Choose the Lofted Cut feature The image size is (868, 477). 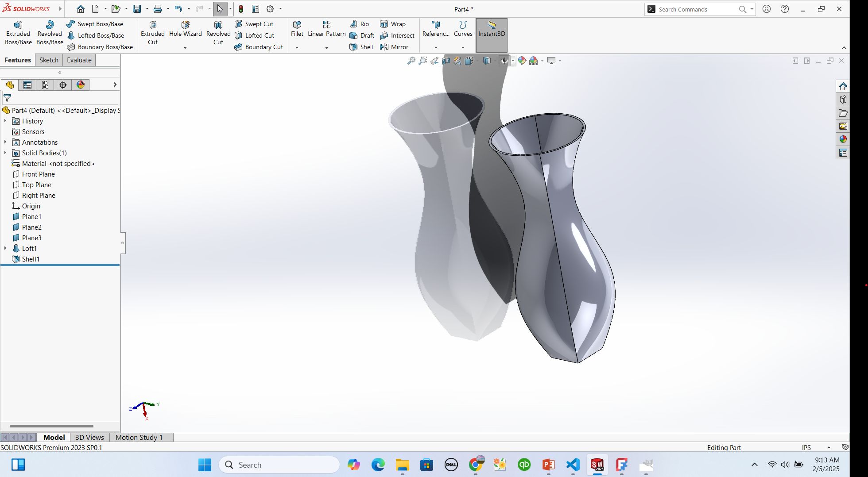pyautogui.click(x=254, y=35)
